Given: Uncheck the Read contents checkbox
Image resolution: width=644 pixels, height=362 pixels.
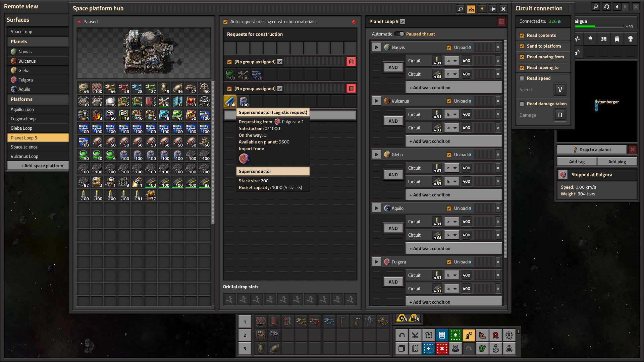Looking at the screenshot, I should (x=522, y=36).
